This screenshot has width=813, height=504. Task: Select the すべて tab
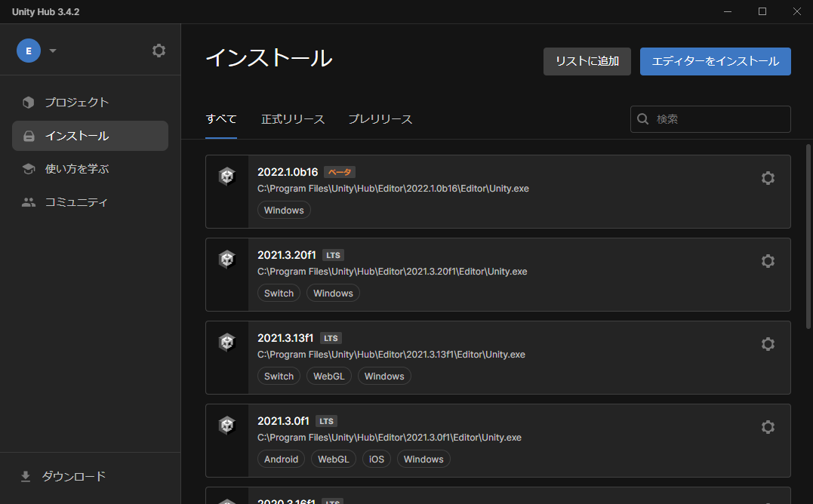click(x=221, y=119)
